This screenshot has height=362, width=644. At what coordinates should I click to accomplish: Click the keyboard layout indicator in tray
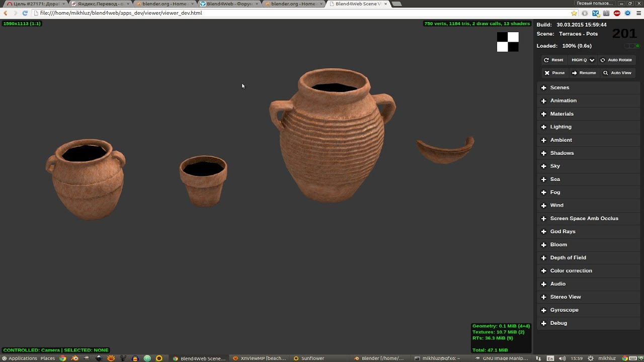[550, 358]
